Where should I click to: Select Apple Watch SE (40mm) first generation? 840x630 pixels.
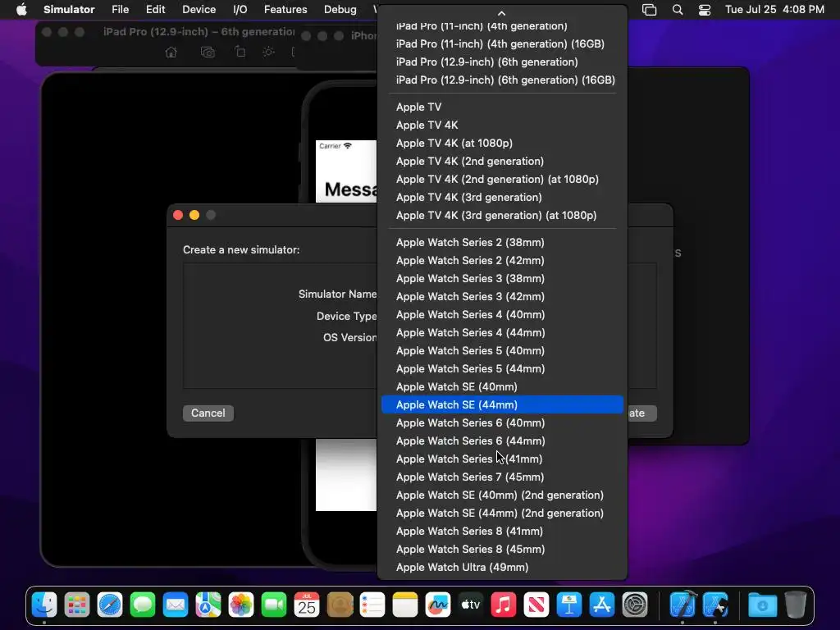(503, 387)
